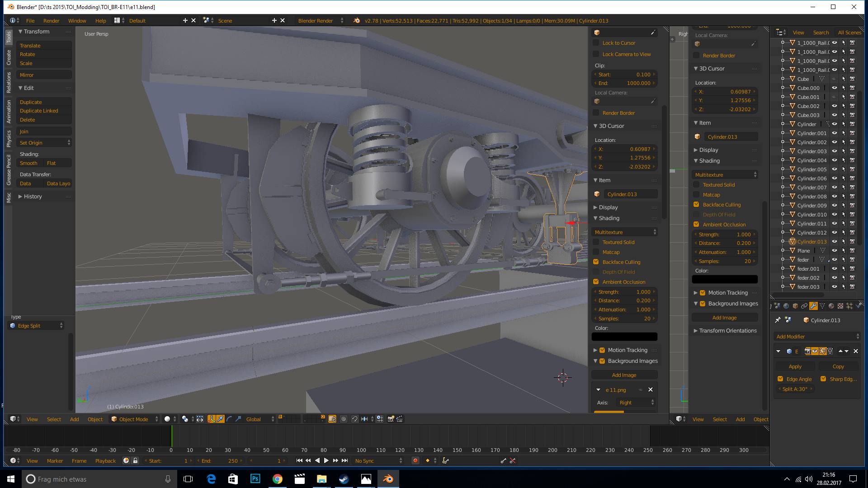Open the Object Mode dropdown
The width and height of the screenshot is (868, 488).
(x=134, y=419)
